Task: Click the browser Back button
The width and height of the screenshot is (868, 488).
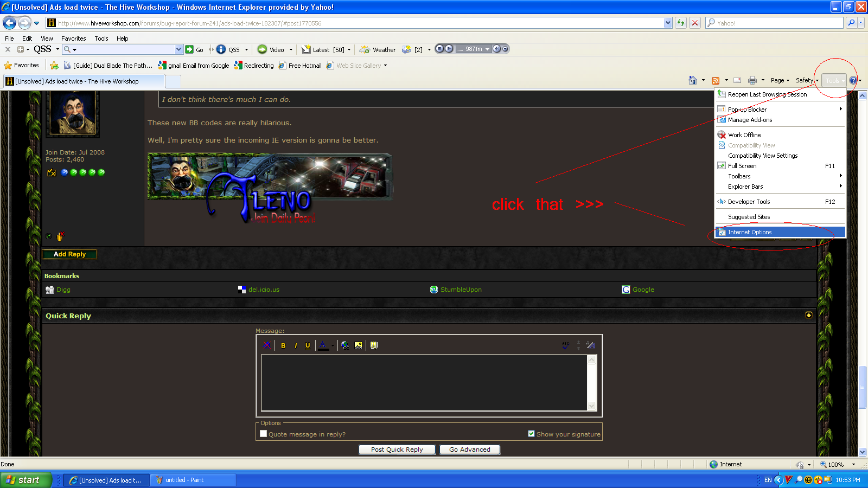Action: coord(9,23)
